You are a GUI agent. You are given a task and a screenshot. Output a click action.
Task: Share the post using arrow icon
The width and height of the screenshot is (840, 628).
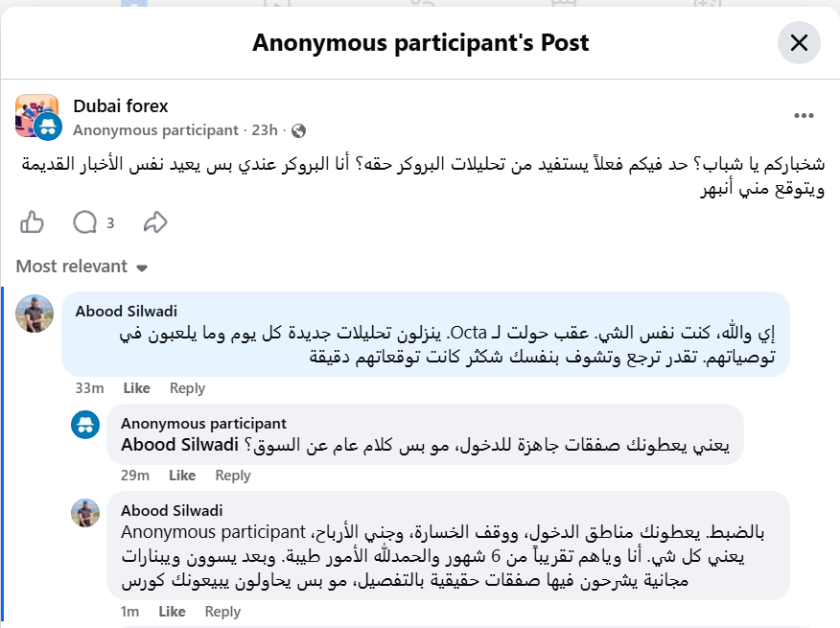tap(155, 222)
